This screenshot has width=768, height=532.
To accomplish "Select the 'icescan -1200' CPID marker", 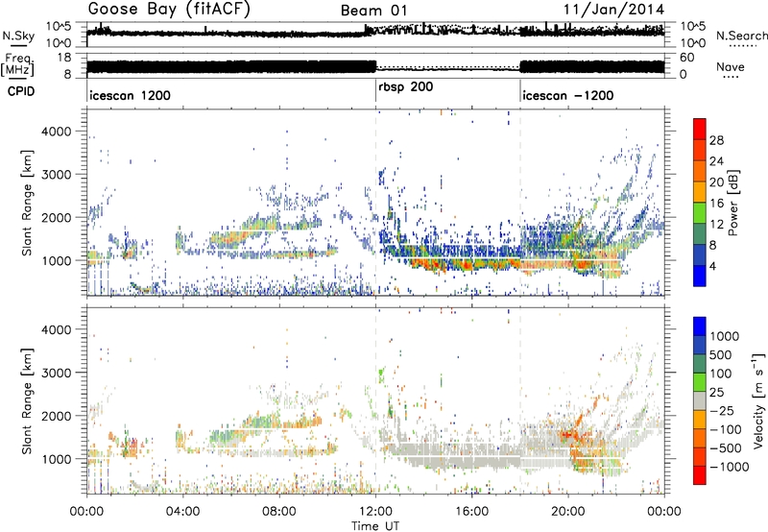I will point(567,95).
